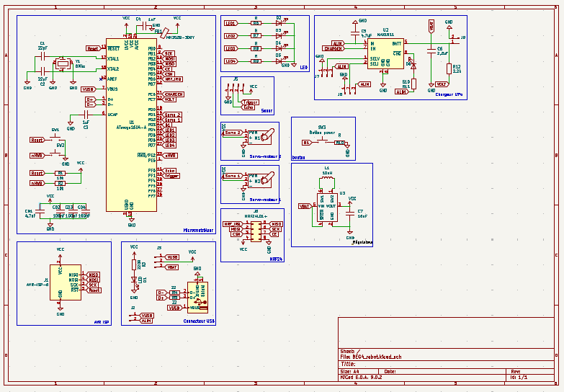This screenshot has height=392, width=564.
Task: Click the Y1 8MHz crystal symbol
Action: click(63, 63)
